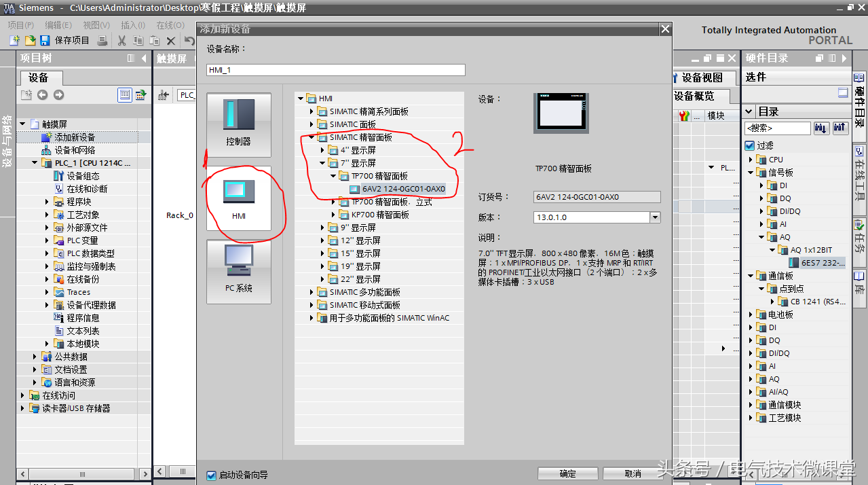Screen dimensions: 868x485
Task: Click the 确定 button
Action: click(x=568, y=474)
